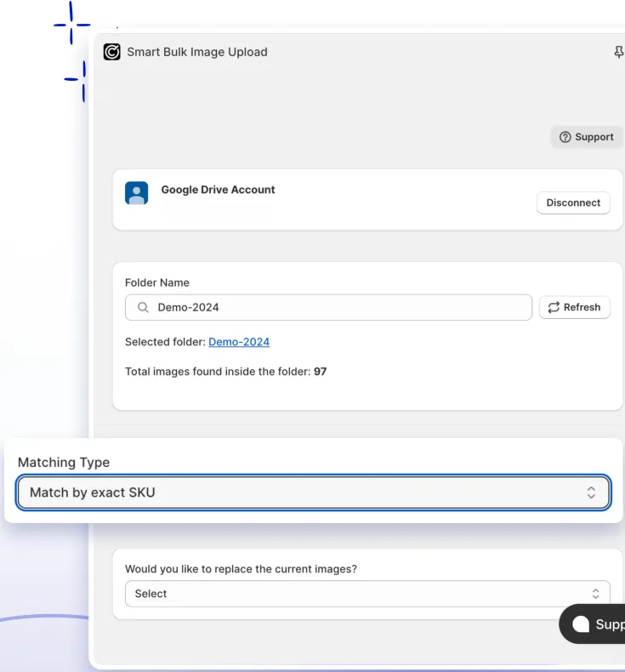Click the Folder Name search field
Image resolution: width=625 pixels, height=672 pixels.
(328, 307)
